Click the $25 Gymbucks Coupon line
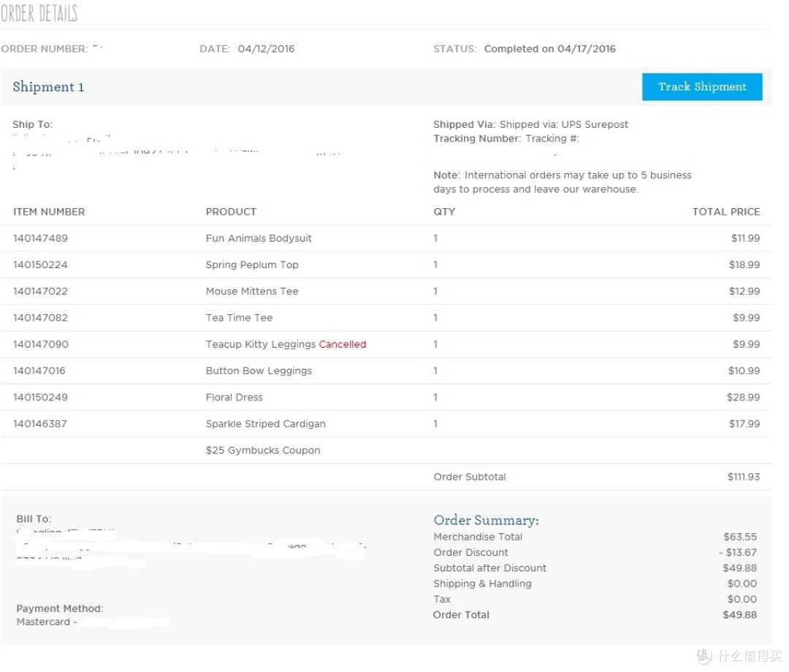 (263, 451)
